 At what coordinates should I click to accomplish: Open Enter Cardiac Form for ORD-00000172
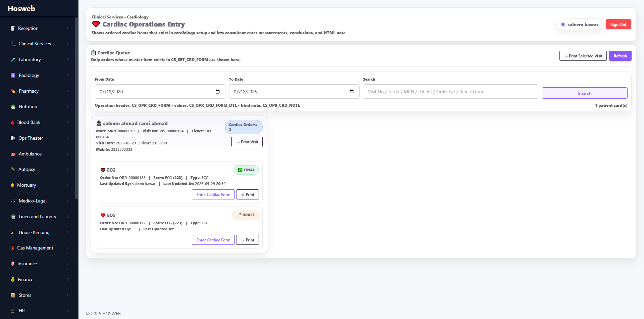pyautogui.click(x=213, y=240)
